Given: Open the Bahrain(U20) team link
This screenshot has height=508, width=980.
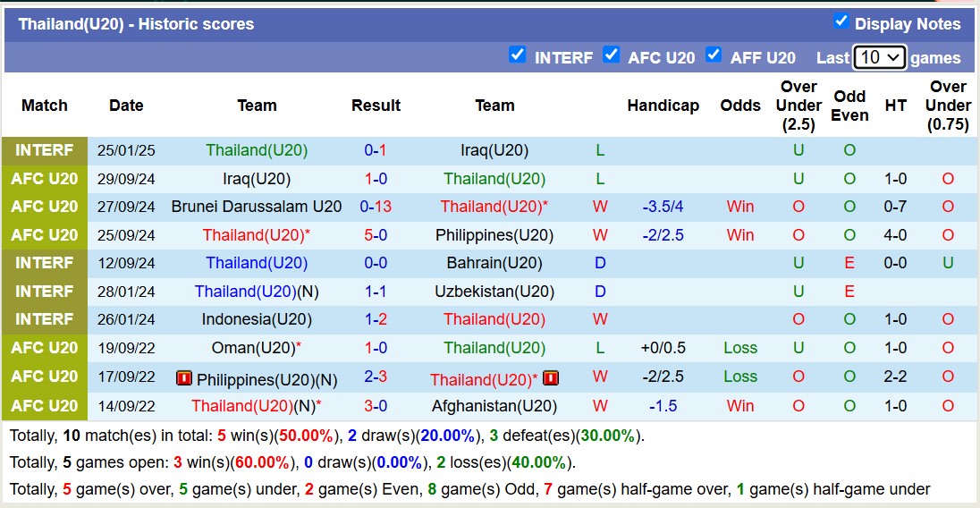Looking at the screenshot, I should click(494, 263).
